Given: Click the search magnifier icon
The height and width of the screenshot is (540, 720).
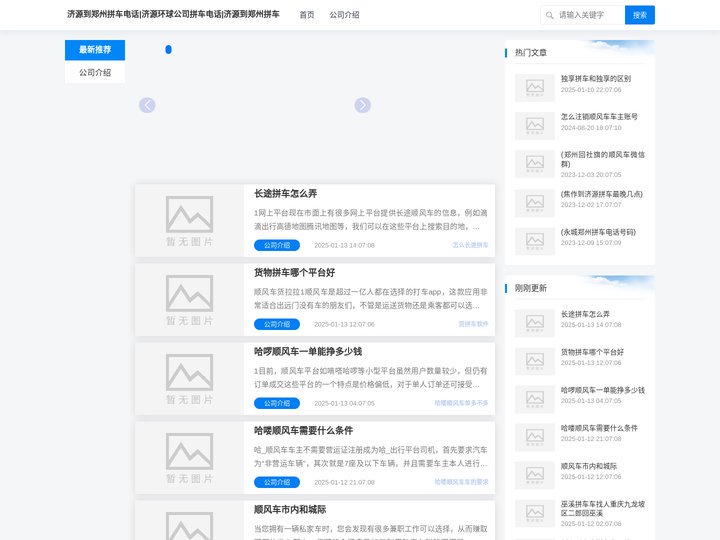Looking at the screenshot, I should [549, 15].
